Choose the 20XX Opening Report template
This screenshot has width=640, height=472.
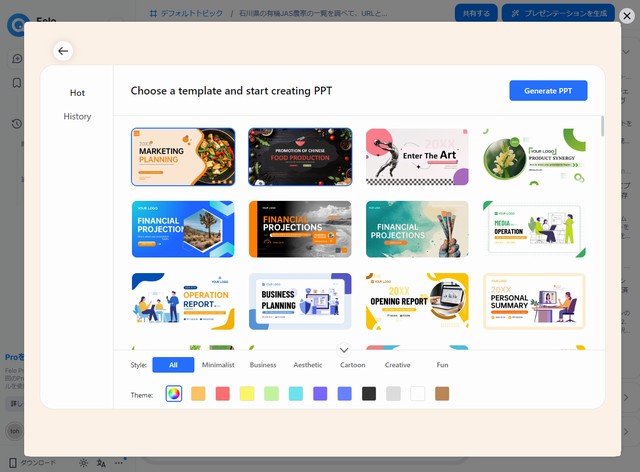[417, 301]
